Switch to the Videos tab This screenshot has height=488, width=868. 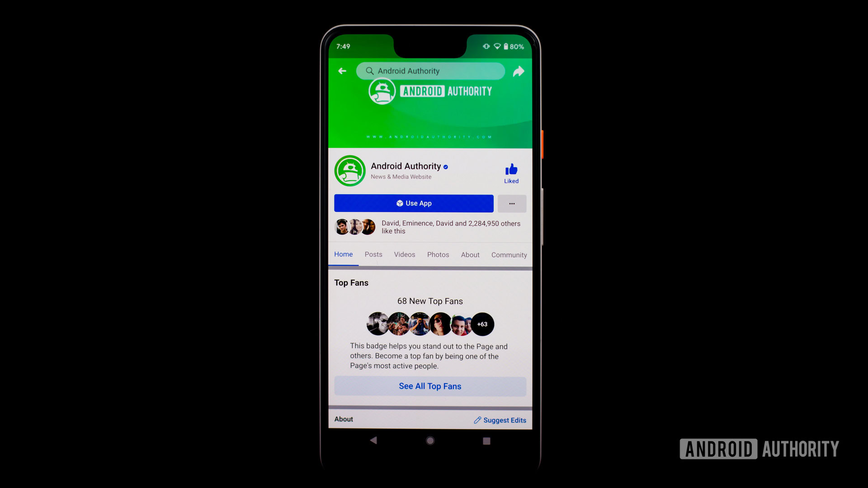(405, 254)
